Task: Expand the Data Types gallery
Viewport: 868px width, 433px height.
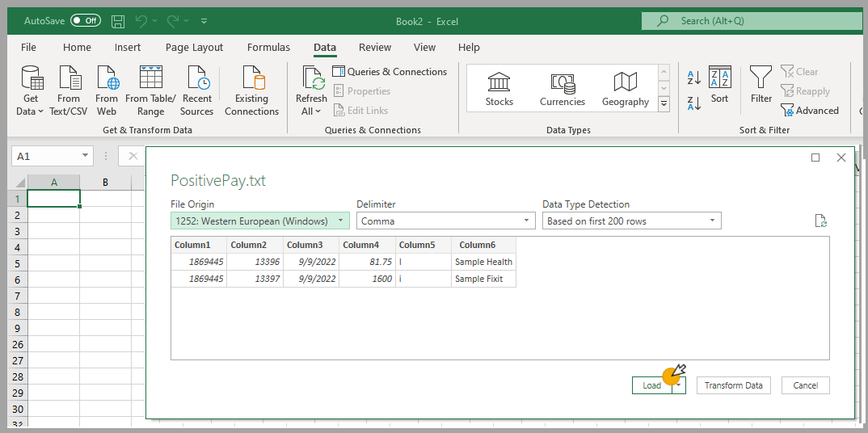Action: coord(664,103)
